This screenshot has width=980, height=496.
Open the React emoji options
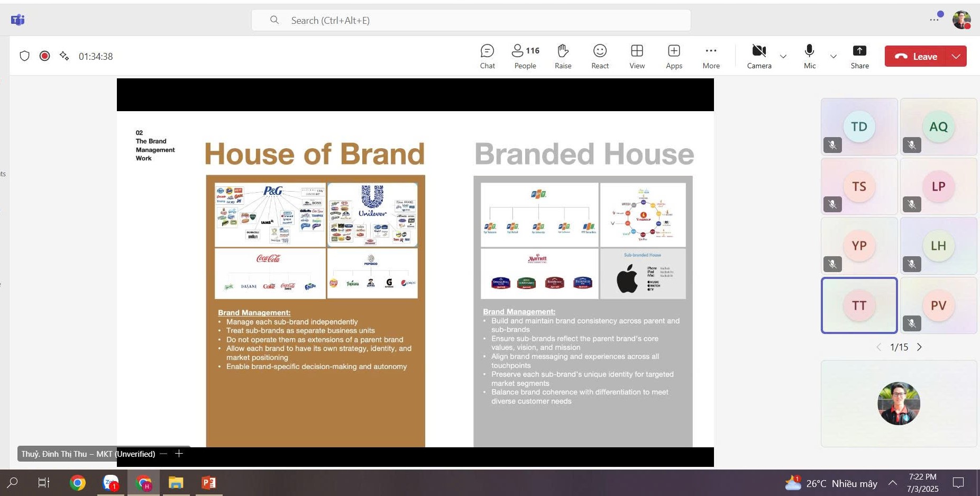click(x=600, y=57)
